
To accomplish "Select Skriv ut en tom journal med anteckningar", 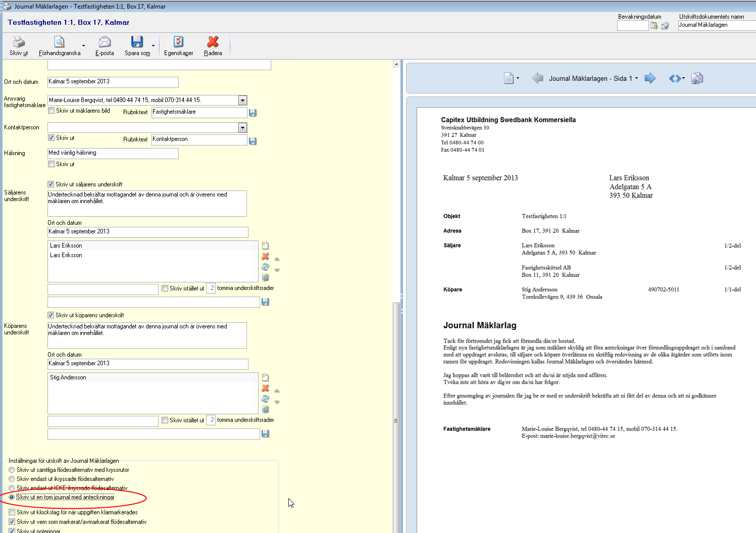I will coord(12,497).
